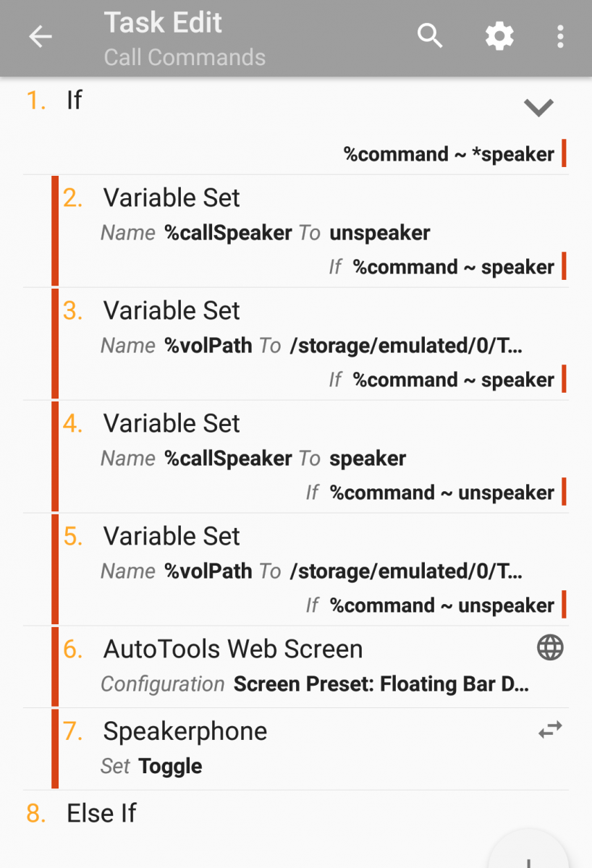Open the search icon in the toolbar
This screenshot has width=592, height=868.
[430, 35]
